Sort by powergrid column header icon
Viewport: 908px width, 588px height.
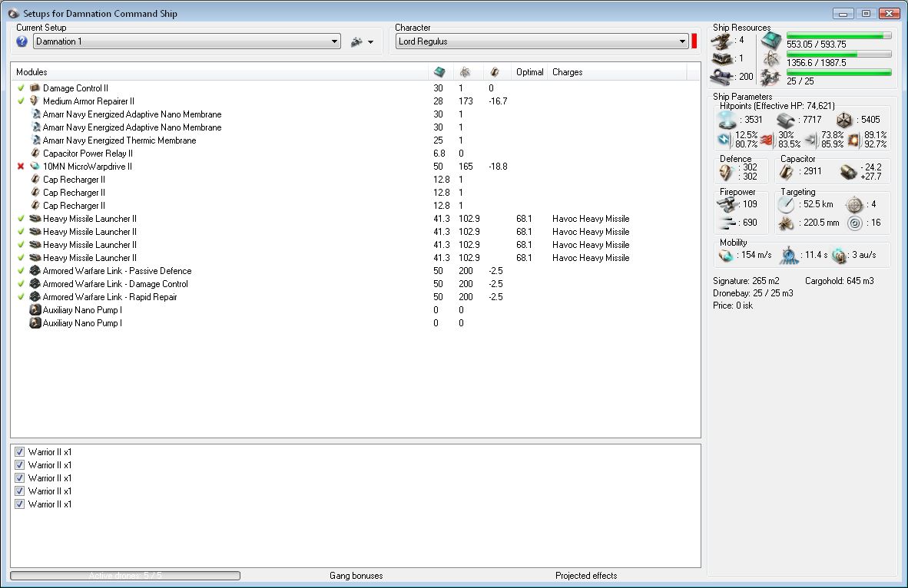(x=465, y=72)
